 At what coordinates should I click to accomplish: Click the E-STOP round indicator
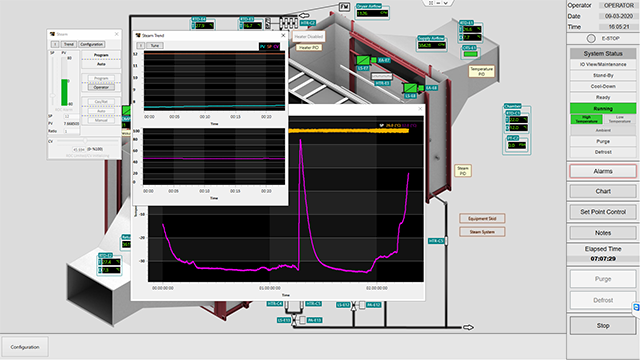591,38
